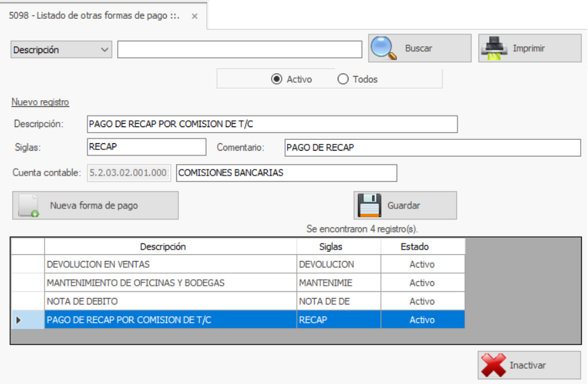Switch to the 5098 Listado de otras formas de pago tab
Viewport: 588px width, 384px height.
(x=94, y=15)
